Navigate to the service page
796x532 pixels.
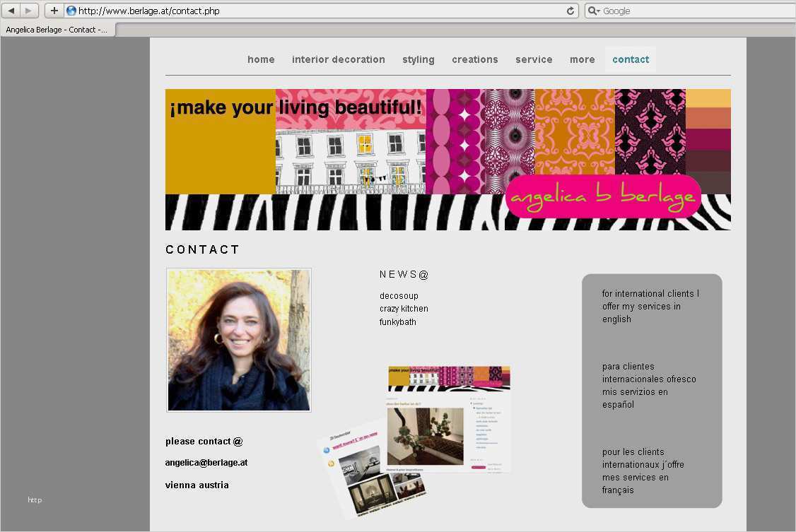(x=534, y=59)
